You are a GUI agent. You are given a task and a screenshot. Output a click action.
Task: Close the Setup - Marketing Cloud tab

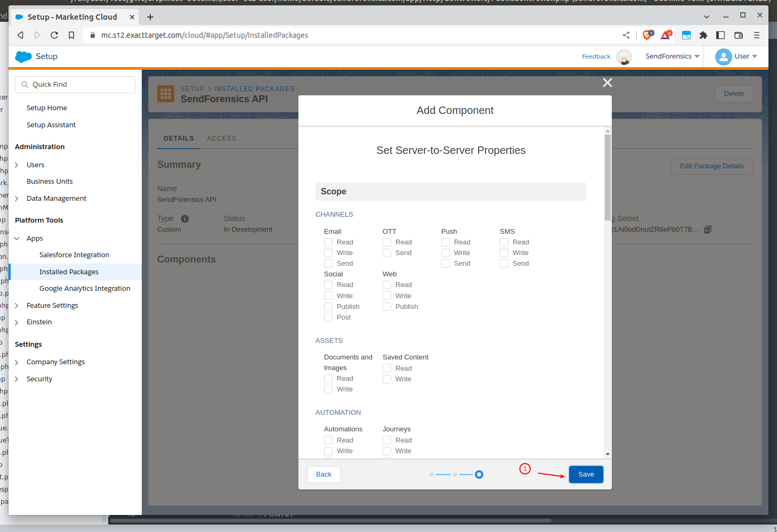click(x=132, y=17)
